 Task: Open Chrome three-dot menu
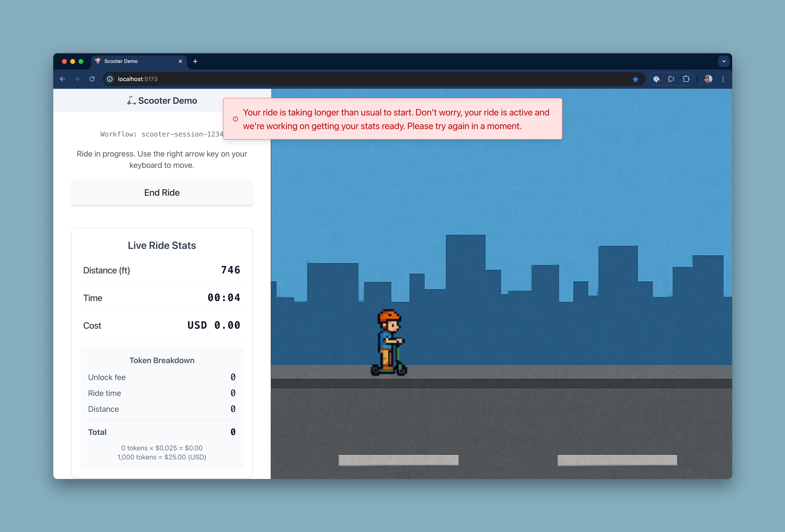(723, 79)
